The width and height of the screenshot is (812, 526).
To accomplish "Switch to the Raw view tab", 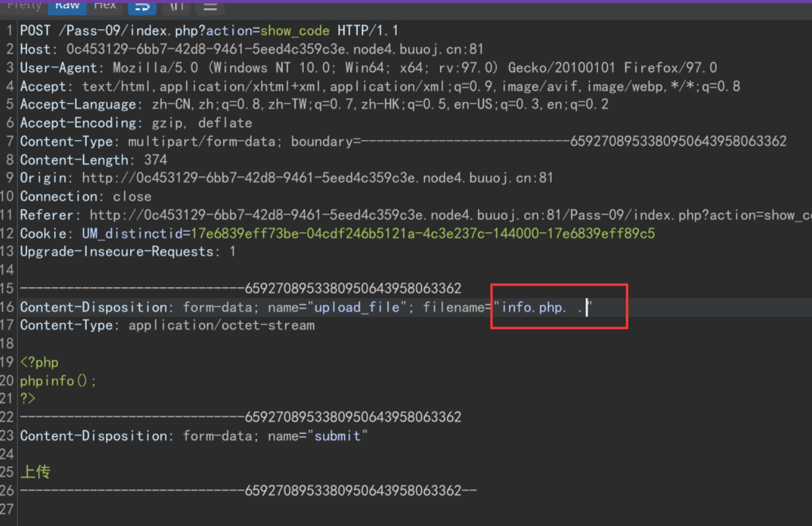I will [x=67, y=6].
